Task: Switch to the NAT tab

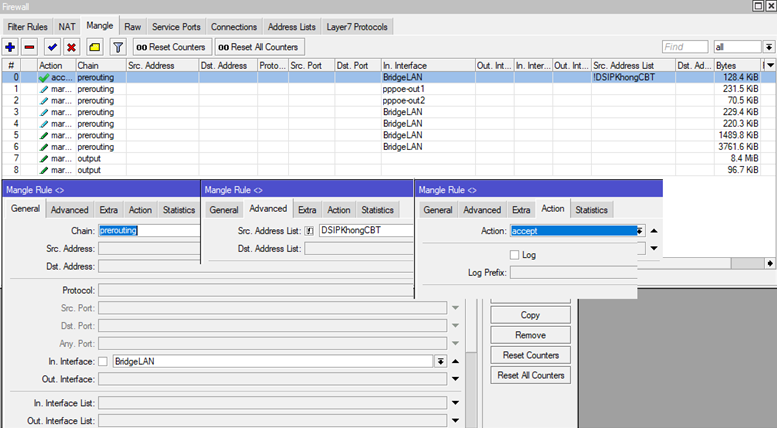Action: (67, 26)
